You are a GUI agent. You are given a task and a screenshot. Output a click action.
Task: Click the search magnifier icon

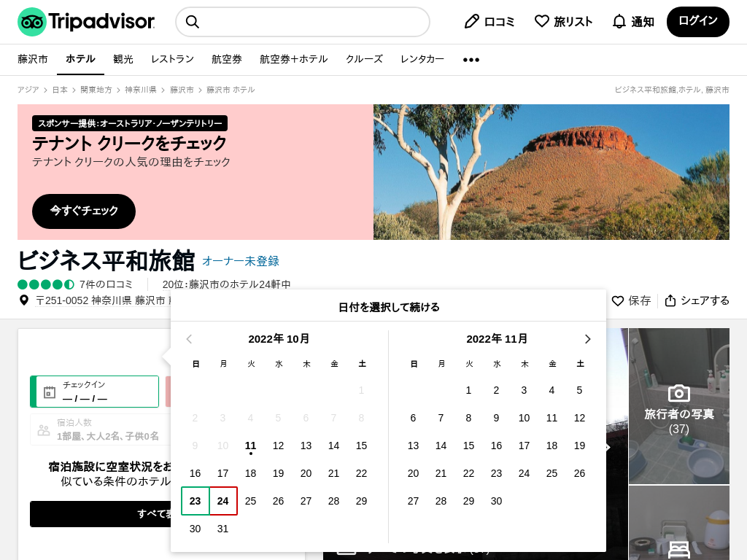(192, 22)
